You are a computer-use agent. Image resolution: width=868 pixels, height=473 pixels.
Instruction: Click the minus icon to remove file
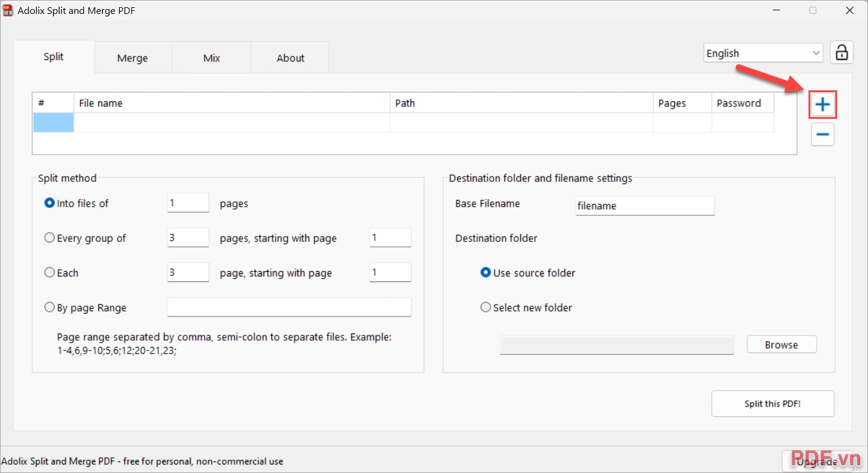pos(822,134)
